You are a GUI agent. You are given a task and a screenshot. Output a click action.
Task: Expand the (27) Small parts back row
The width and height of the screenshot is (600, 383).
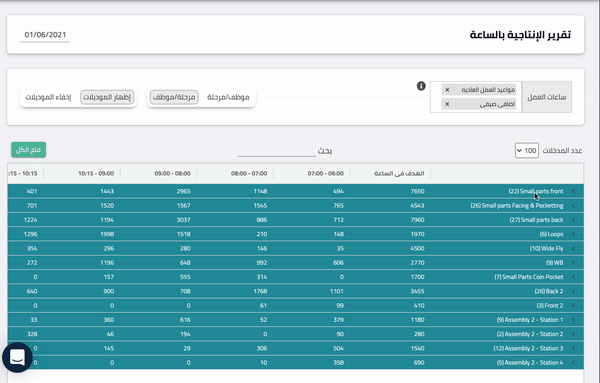coord(573,220)
